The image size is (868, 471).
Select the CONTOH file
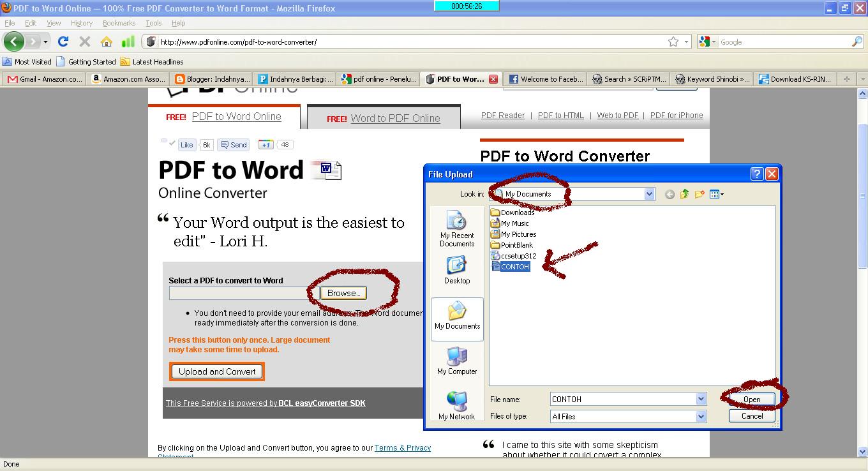point(511,267)
